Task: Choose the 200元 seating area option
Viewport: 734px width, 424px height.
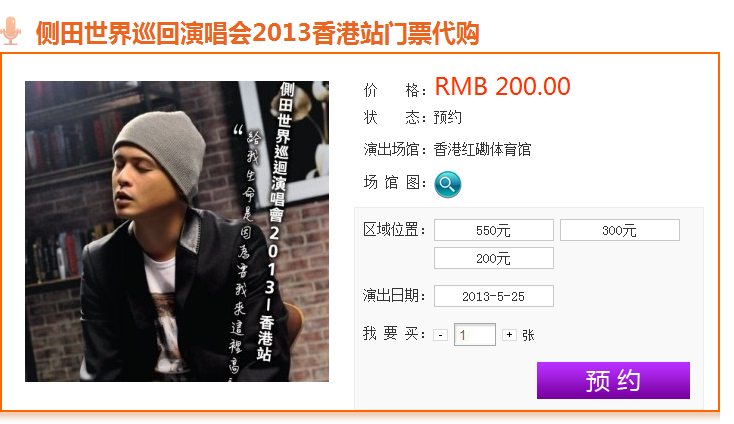Action: coord(494,258)
